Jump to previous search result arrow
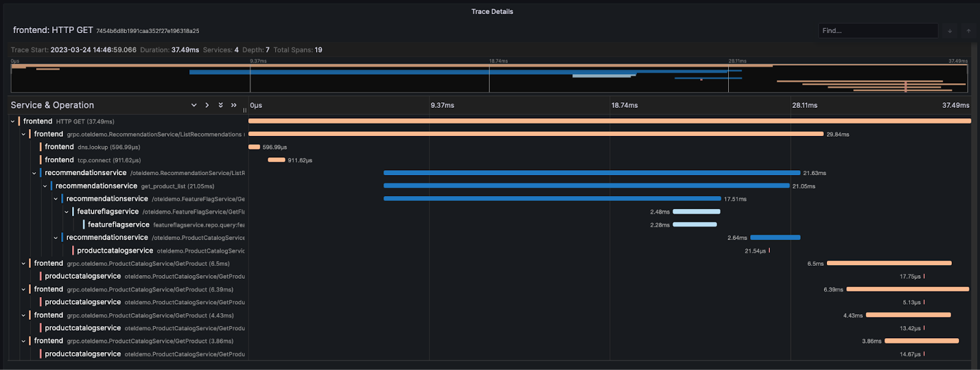The height and width of the screenshot is (370, 980). coord(968,31)
